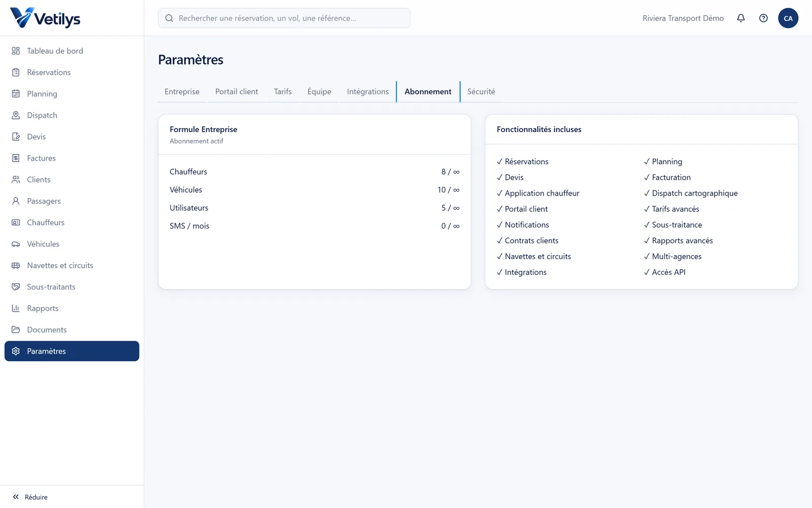Open notifications bell icon
This screenshot has width=812, height=508.
[741, 18]
